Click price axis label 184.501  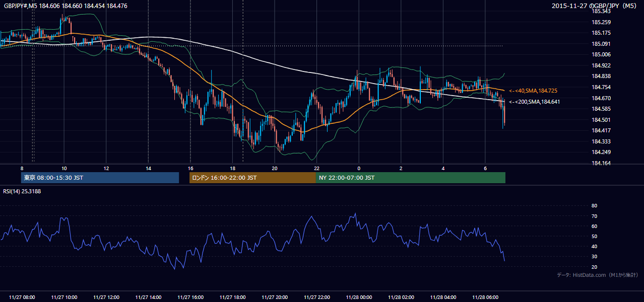click(x=601, y=120)
